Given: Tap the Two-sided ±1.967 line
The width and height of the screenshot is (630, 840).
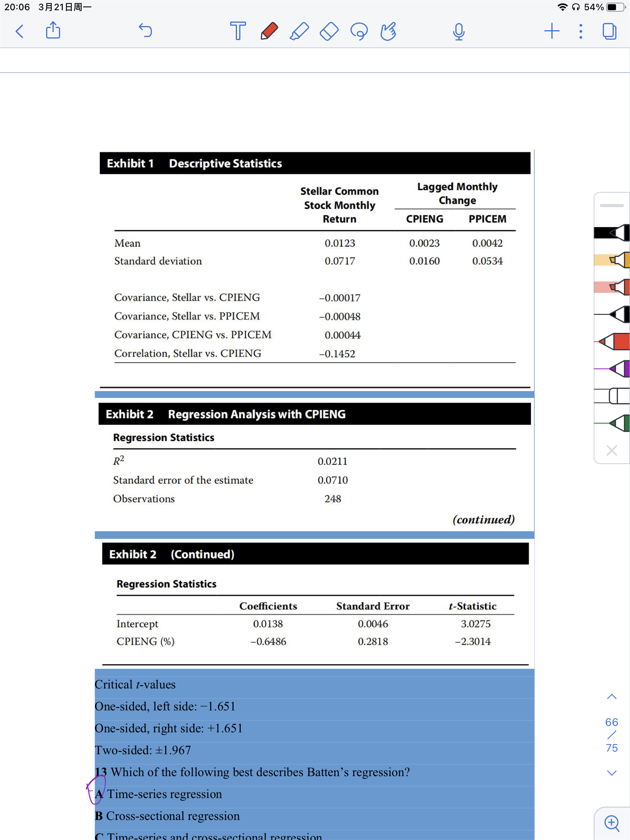Looking at the screenshot, I should click(143, 750).
